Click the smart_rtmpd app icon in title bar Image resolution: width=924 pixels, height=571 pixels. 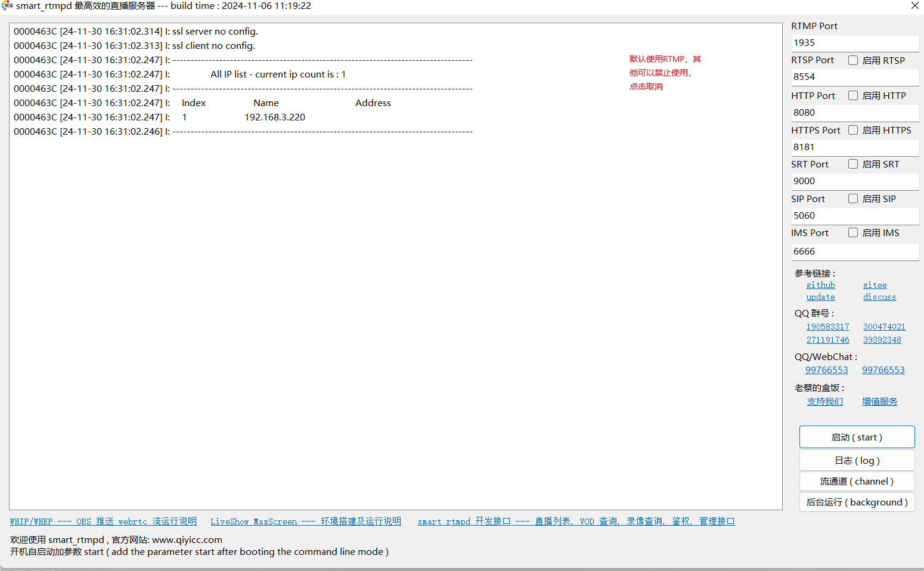point(7,5)
